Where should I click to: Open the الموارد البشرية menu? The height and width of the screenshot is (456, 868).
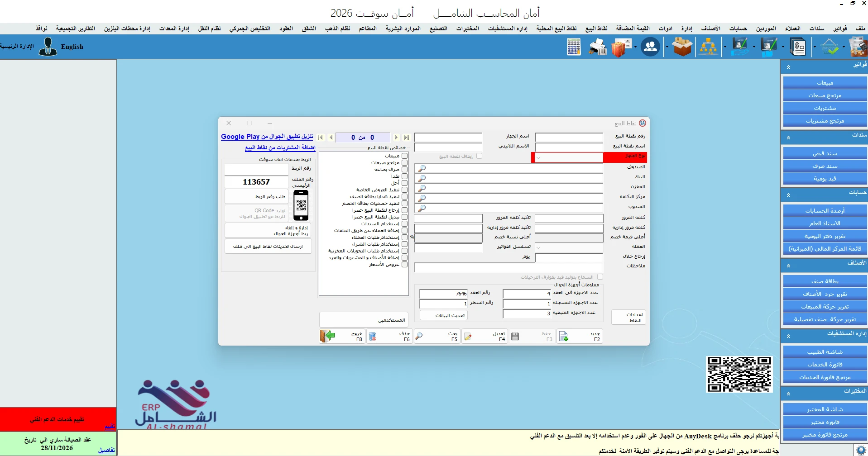coord(403,28)
